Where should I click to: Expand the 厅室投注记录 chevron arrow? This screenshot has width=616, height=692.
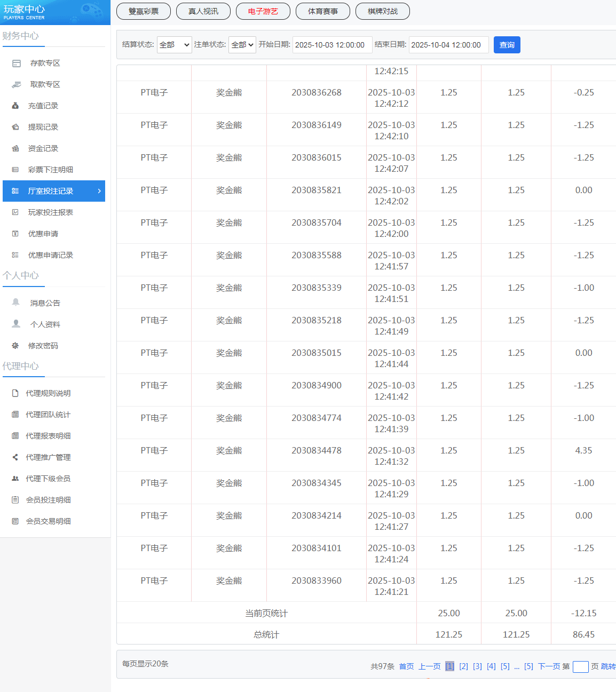click(x=99, y=191)
